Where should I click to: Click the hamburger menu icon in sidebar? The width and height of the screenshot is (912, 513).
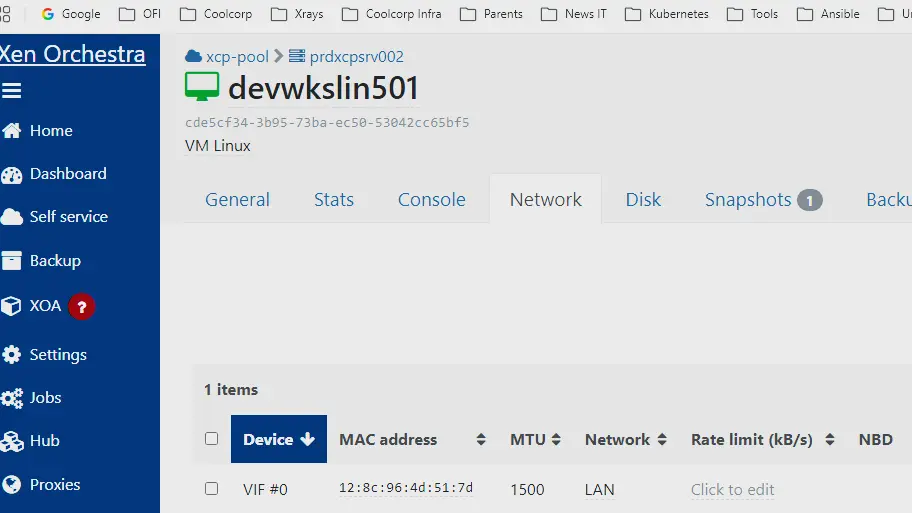point(12,91)
